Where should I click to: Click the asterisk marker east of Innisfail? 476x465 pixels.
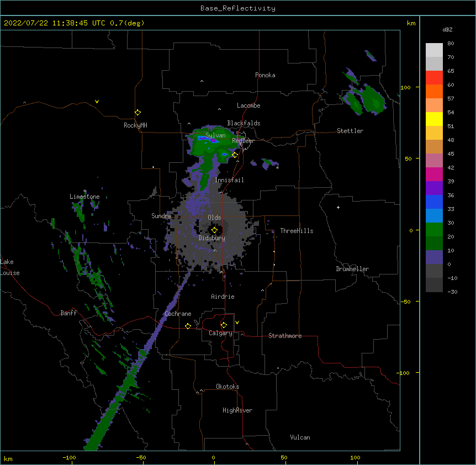(x=277, y=167)
